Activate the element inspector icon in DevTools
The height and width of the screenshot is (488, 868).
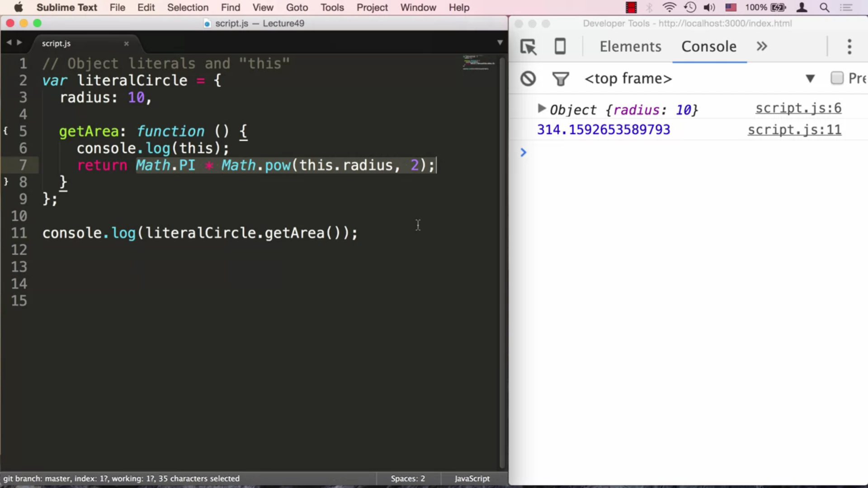click(528, 47)
